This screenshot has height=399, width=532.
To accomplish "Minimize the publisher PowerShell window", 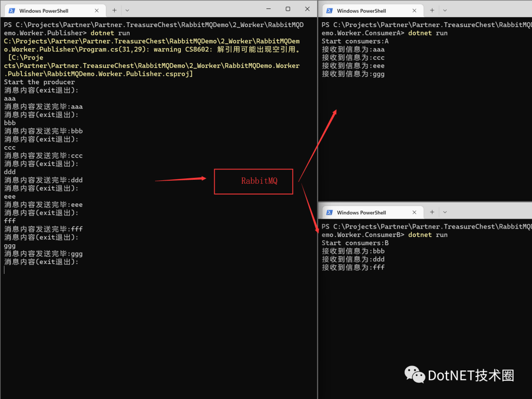I will pyautogui.click(x=268, y=9).
